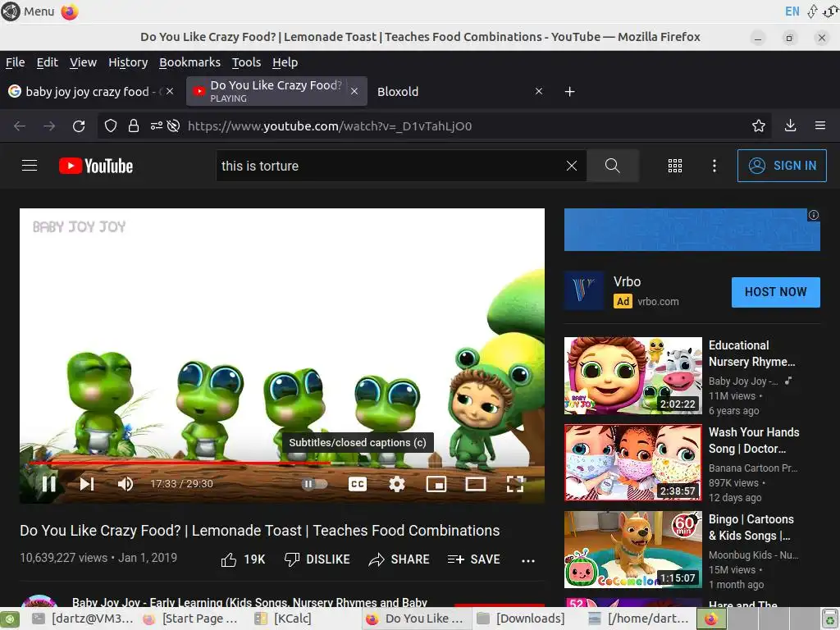Open Firefox downloads panel
This screenshot has width=840, height=630.
[790, 126]
